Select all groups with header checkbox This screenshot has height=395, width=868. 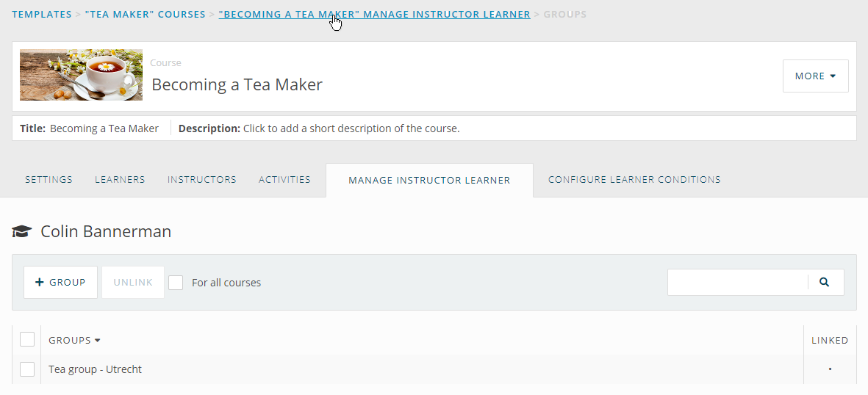click(27, 339)
